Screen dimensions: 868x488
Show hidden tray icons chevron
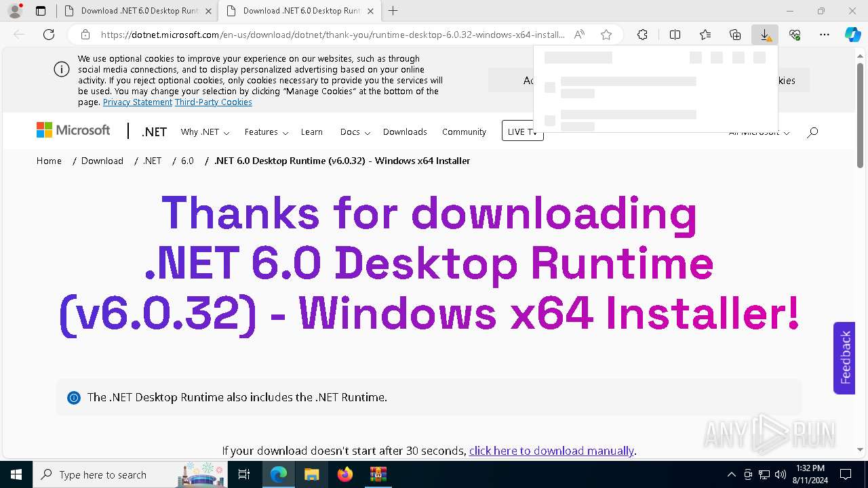(731, 474)
